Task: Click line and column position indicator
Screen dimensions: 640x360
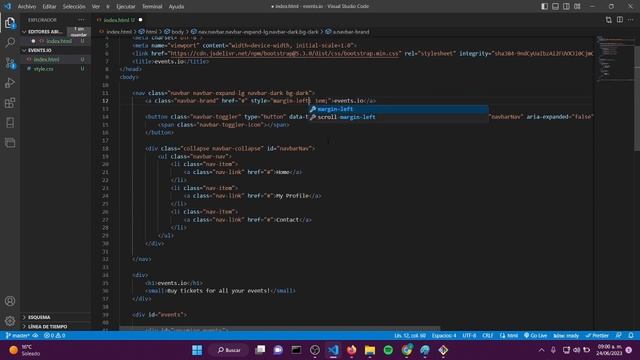Action: pyautogui.click(x=410, y=336)
